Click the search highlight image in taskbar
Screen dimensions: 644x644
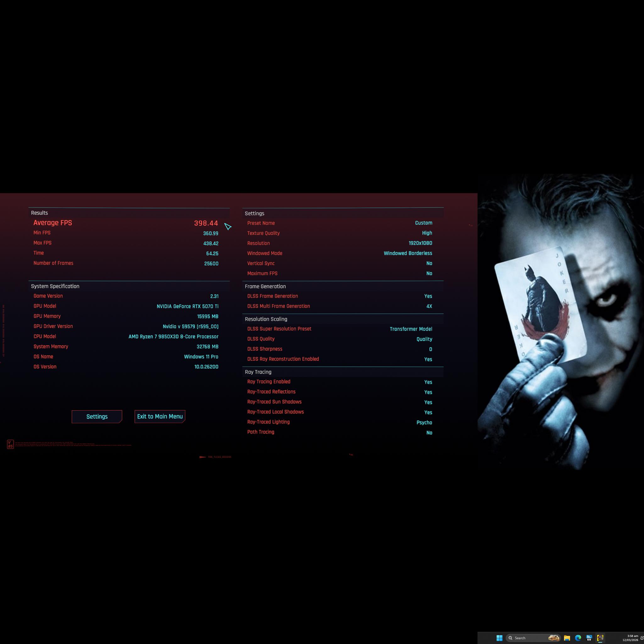[x=554, y=638]
